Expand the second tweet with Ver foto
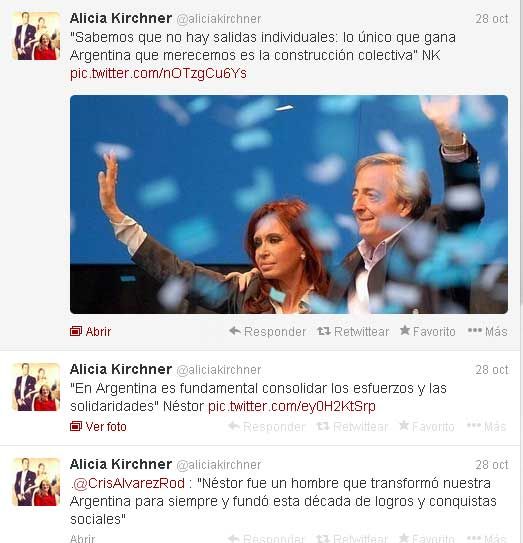523x543 pixels. (x=98, y=426)
